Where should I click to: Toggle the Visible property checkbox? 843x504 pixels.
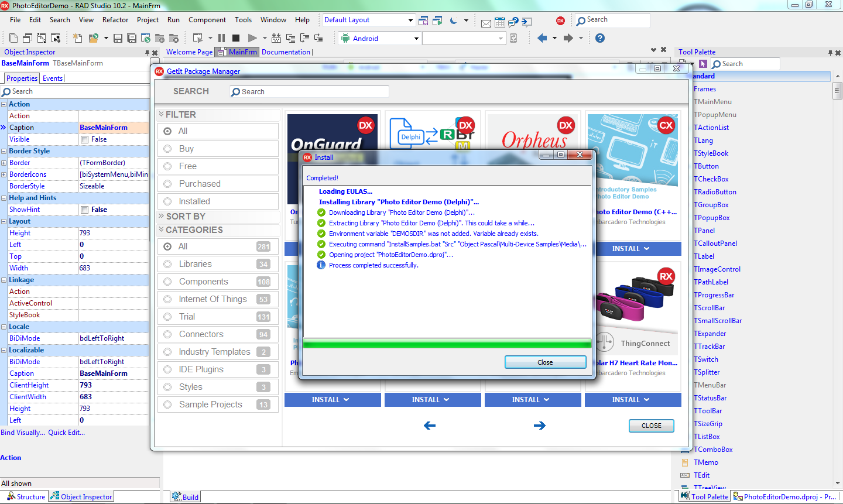tap(85, 139)
